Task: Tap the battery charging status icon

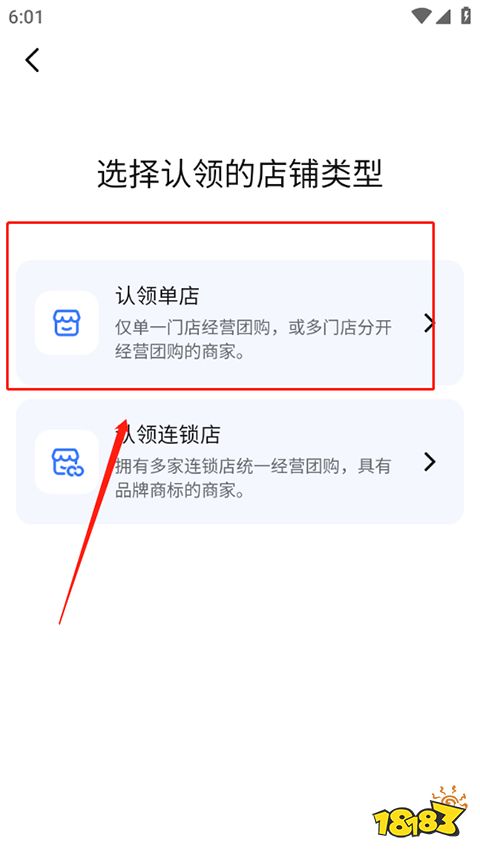Action: tap(466, 16)
